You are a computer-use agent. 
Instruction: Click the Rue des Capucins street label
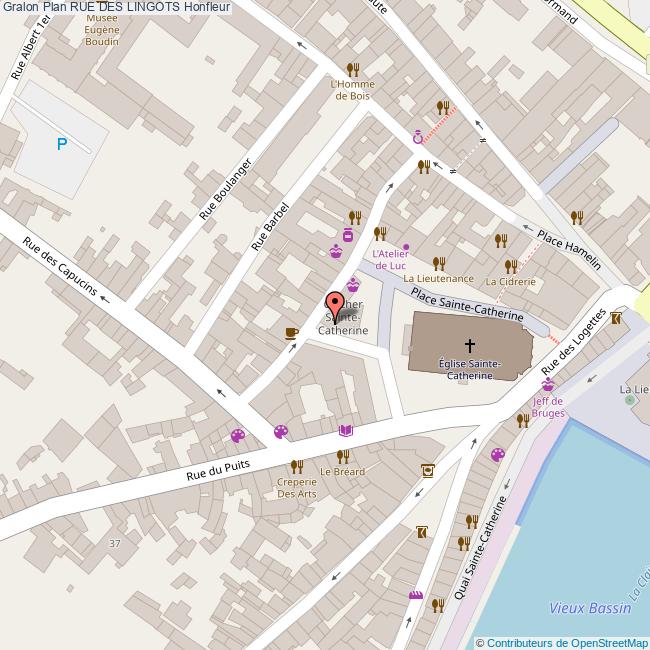pos(60,268)
